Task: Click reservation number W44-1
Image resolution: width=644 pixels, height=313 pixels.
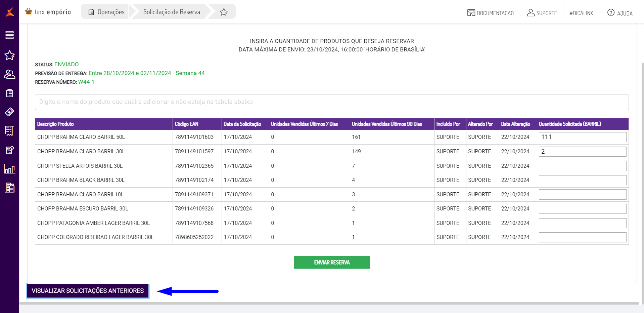Action: pos(86,82)
